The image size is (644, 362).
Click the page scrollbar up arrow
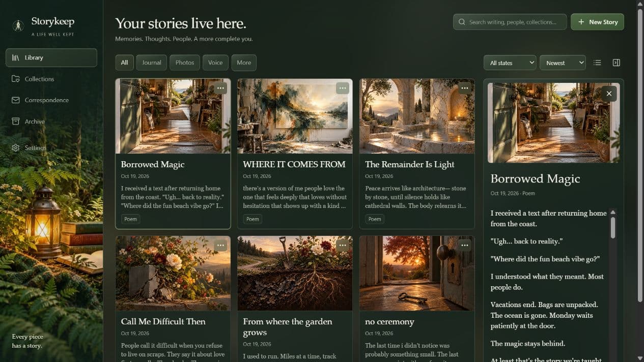pos(640,4)
